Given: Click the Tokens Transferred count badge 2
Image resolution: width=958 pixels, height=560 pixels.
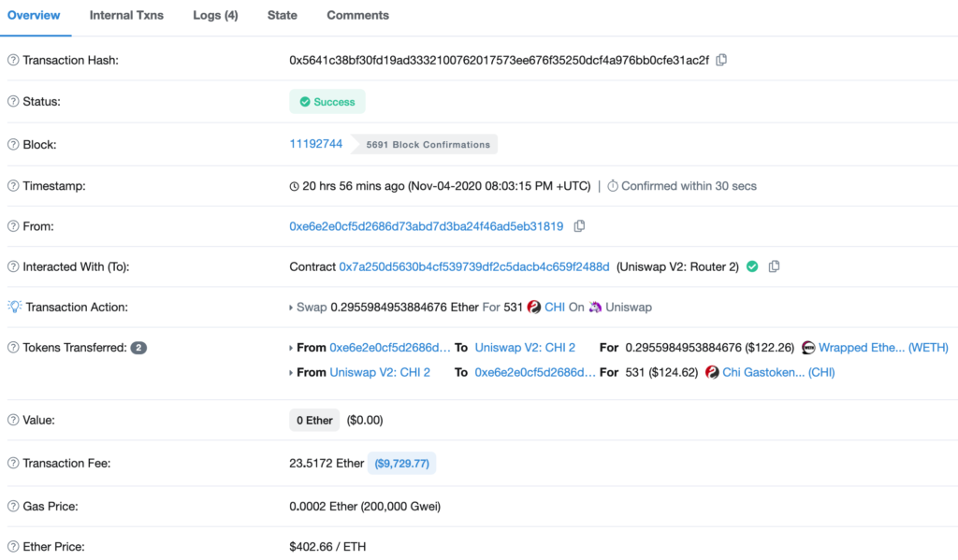Looking at the screenshot, I should point(138,348).
